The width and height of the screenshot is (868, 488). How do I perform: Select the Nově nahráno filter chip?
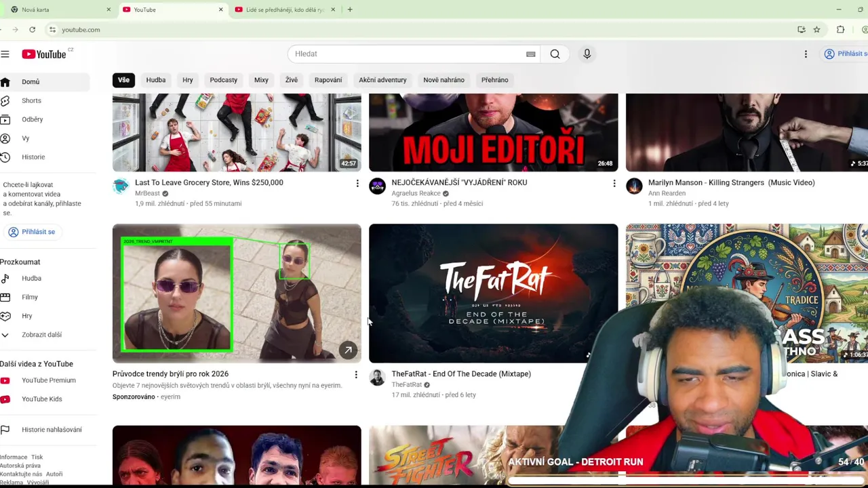444,80
